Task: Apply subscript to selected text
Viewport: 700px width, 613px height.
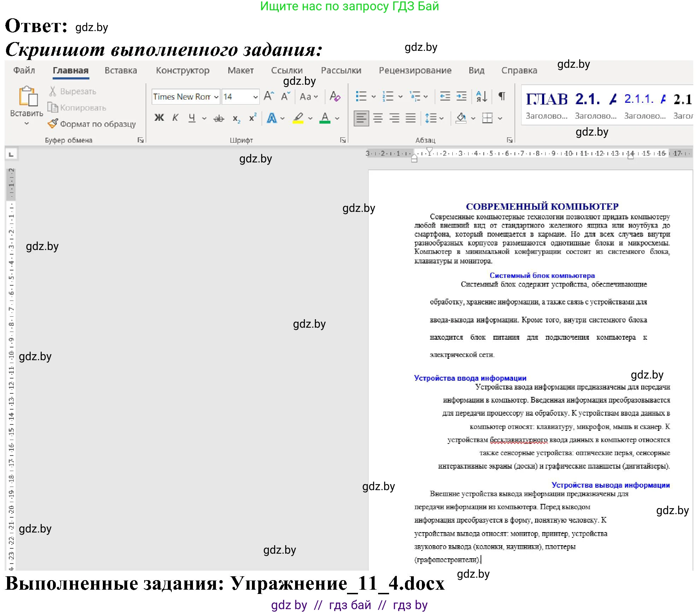Action: (236, 118)
